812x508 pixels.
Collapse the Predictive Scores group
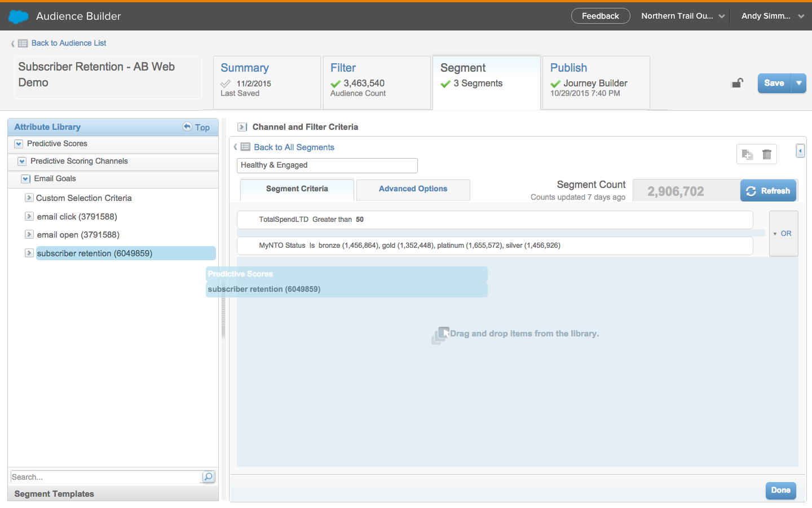19,144
